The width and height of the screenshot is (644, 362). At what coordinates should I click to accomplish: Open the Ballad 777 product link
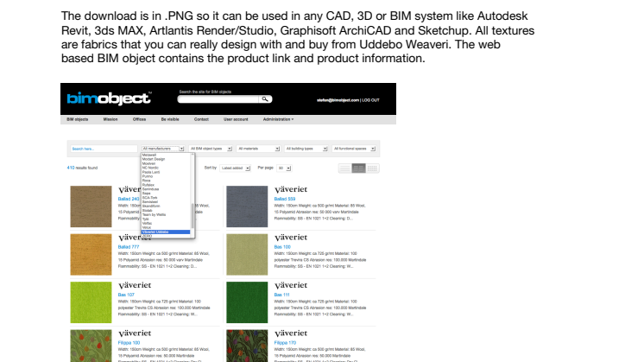point(129,247)
